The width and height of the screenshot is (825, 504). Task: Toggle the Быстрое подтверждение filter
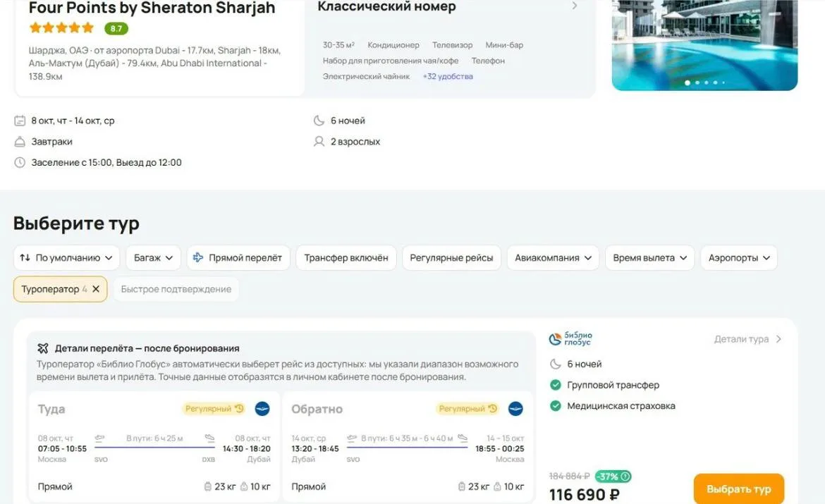pyautogui.click(x=176, y=289)
